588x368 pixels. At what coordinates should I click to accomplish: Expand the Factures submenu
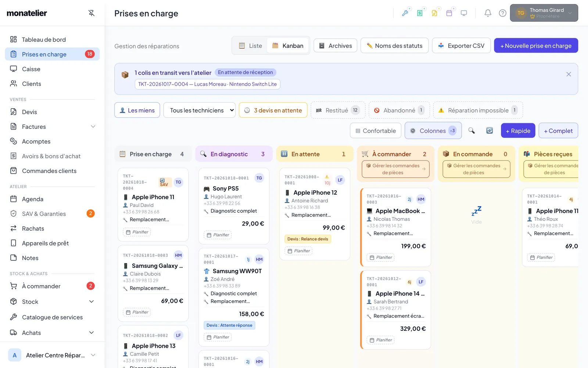(93, 127)
